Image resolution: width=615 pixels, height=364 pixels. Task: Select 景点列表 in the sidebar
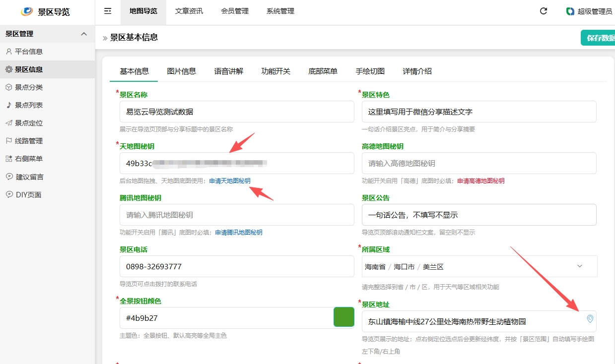(x=47, y=105)
